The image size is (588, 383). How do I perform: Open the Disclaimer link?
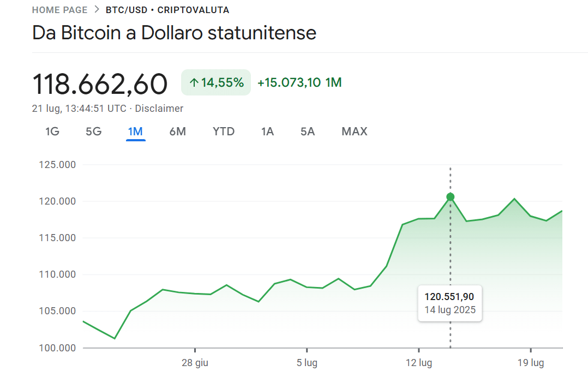pyautogui.click(x=159, y=109)
